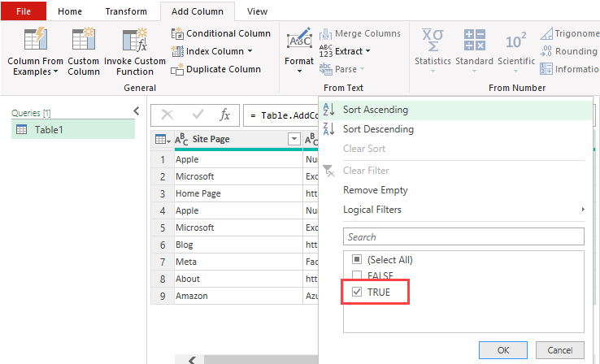Click Duplicate Column button
The height and width of the screenshot is (364, 600).
pos(215,69)
